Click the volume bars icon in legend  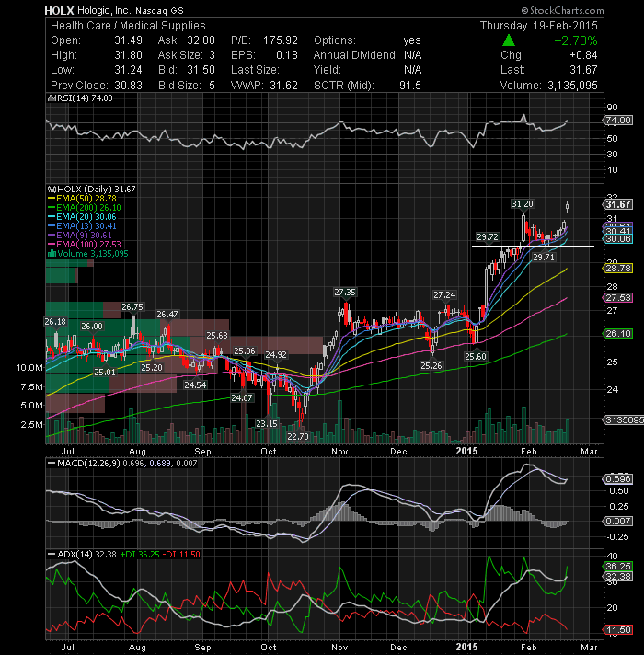pos(52,254)
